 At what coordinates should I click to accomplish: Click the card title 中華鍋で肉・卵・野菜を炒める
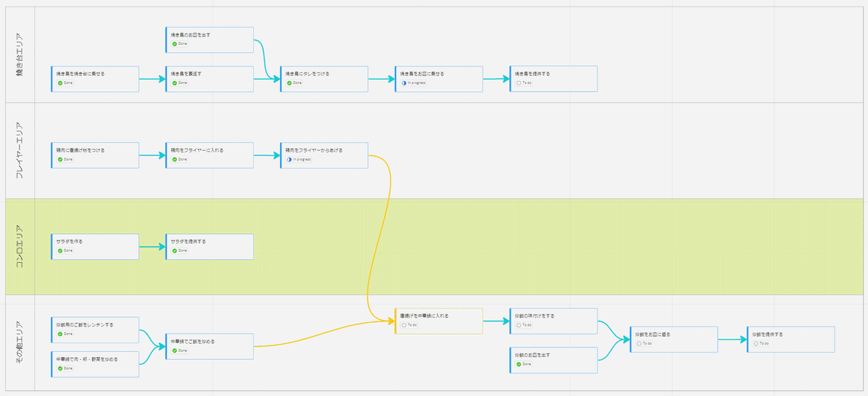[x=87, y=358]
